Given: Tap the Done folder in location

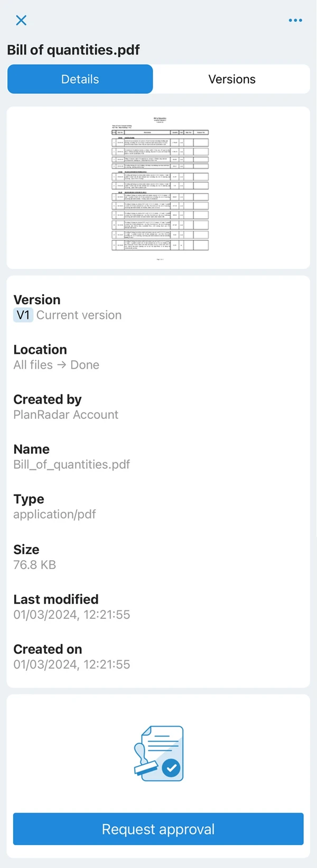Looking at the screenshot, I should tap(85, 365).
